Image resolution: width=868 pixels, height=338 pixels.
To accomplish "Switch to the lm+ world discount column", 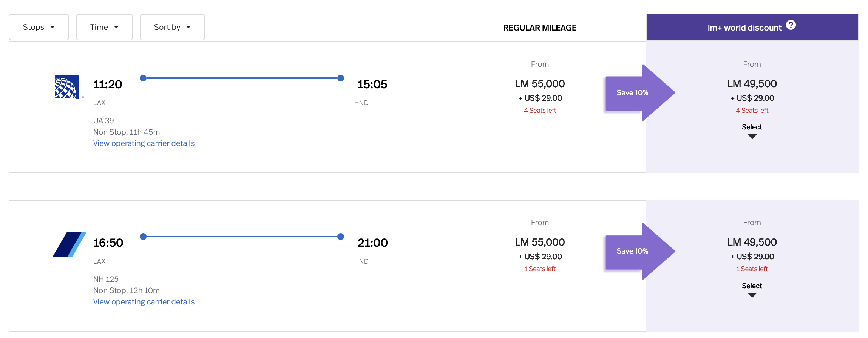I will pos(744,27).
